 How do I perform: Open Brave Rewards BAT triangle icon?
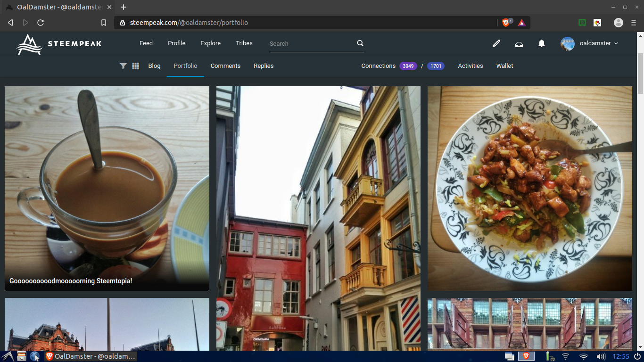click(x=521, y=22)
